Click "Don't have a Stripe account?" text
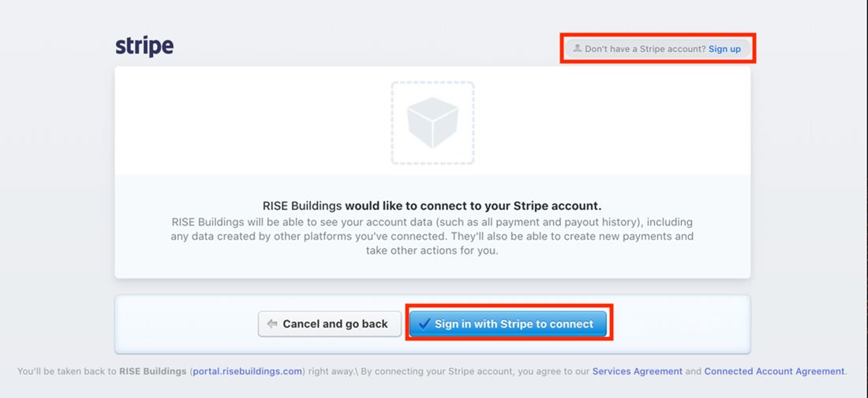The image size is (868, 398). click(645, 49)
